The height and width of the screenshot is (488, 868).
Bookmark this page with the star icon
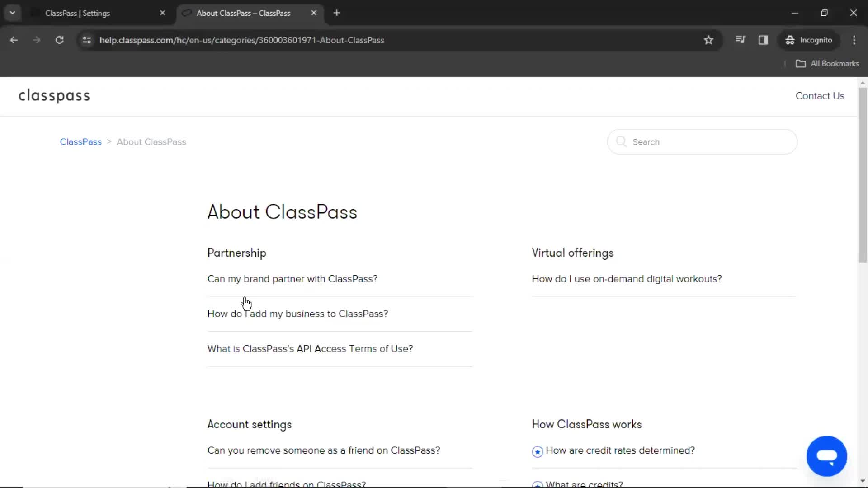708,40
